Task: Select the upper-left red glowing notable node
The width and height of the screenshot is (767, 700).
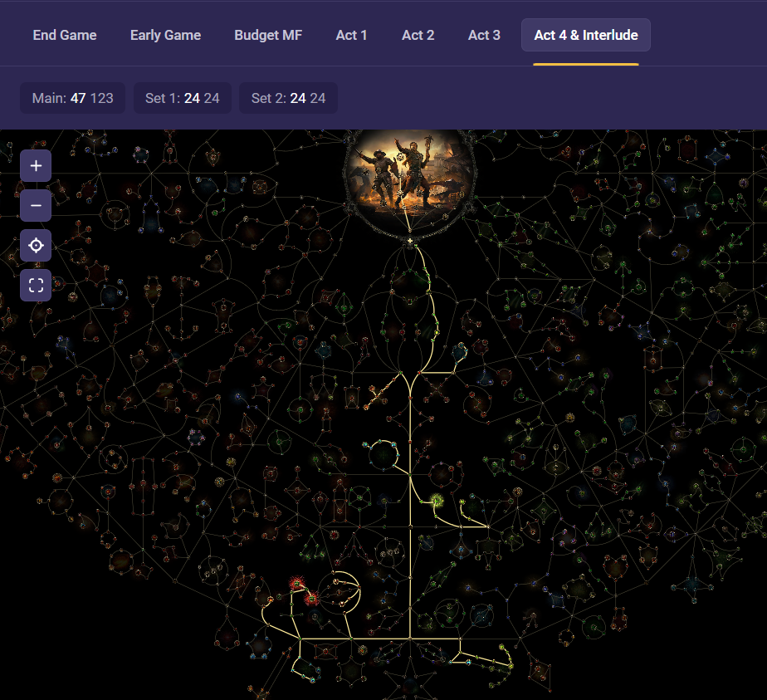Action: pos(296,585)
